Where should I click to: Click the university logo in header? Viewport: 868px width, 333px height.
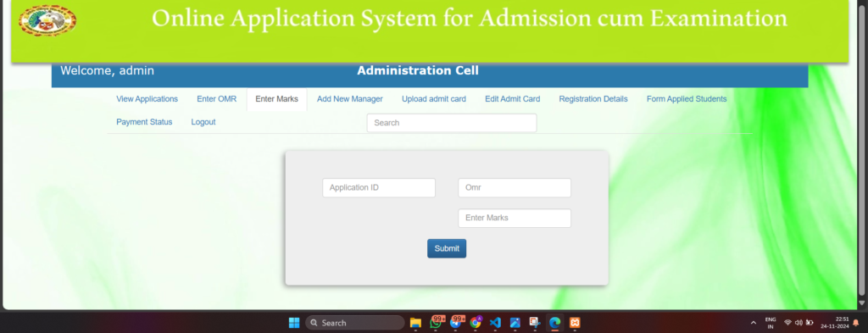coord(47,20)
